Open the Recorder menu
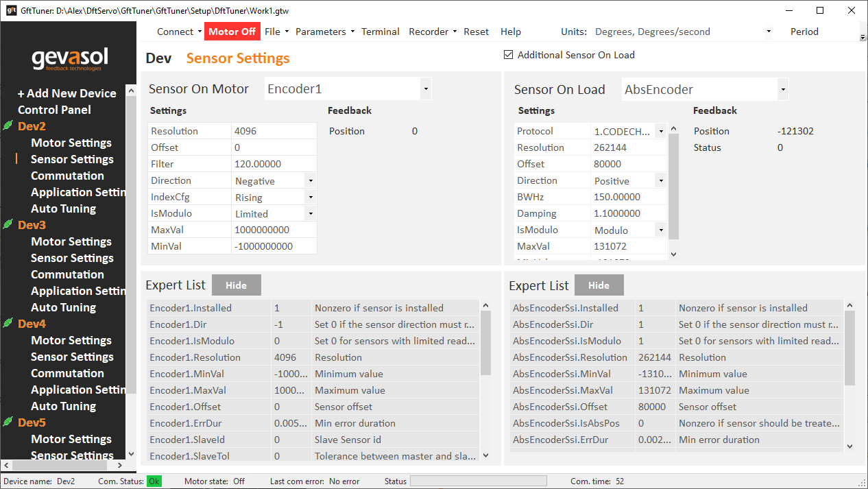 [x=432, y=32]
